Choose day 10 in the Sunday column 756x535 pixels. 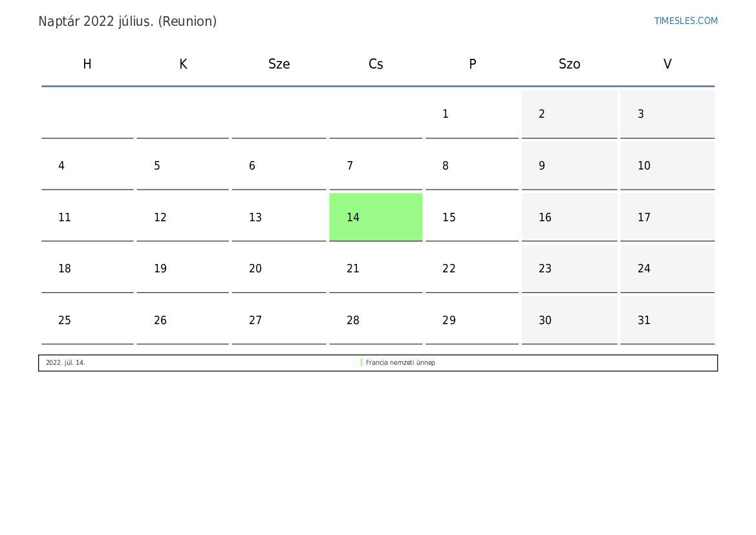click(667, 166)
